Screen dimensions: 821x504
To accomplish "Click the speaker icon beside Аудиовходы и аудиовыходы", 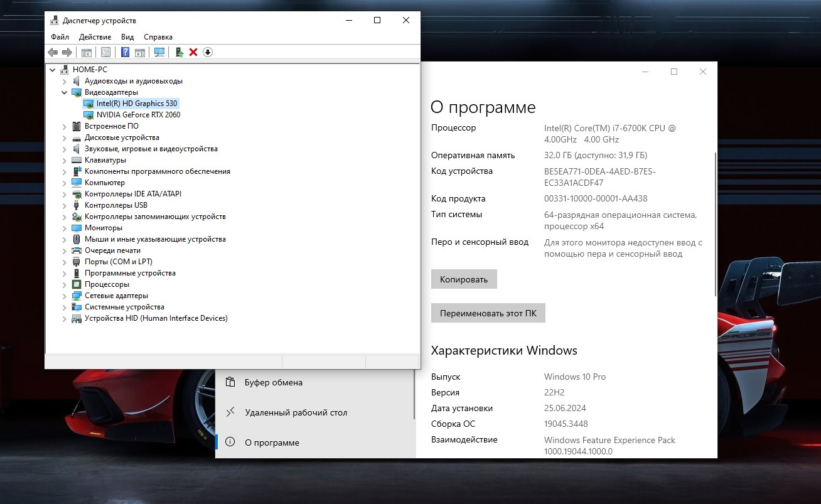I will [77, 81].
